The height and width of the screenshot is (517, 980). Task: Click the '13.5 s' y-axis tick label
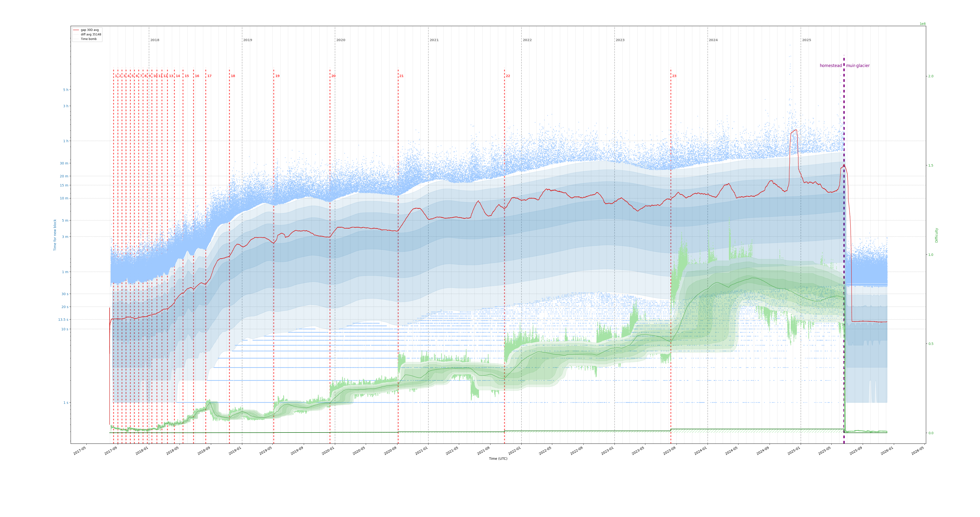[x=63, y=320]
